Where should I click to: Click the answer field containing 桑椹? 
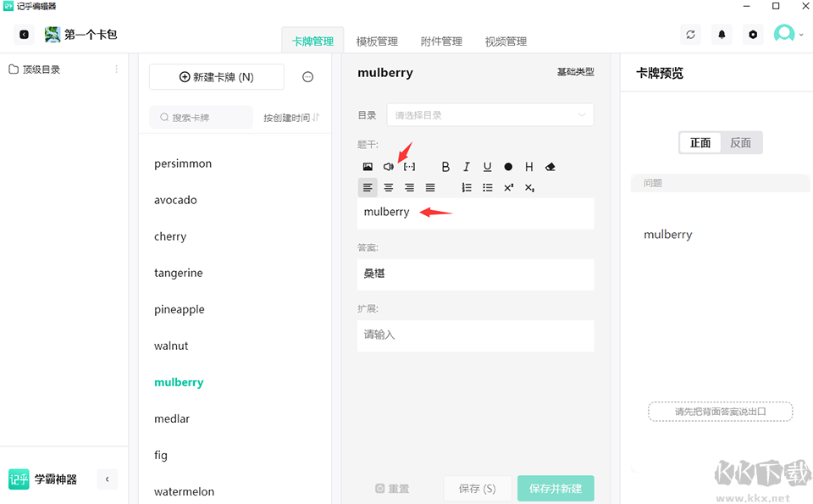point(475,274)
